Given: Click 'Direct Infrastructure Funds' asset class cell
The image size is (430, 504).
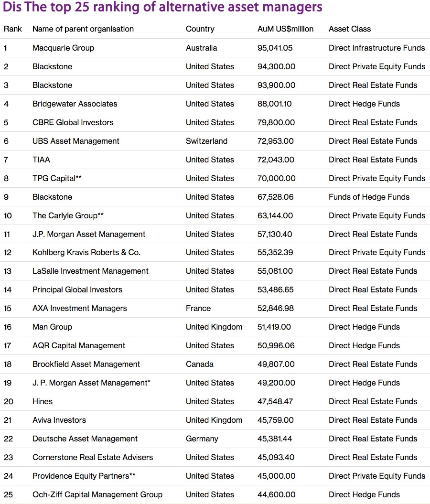Looking at the screenshot, I should tap(376, 48).
